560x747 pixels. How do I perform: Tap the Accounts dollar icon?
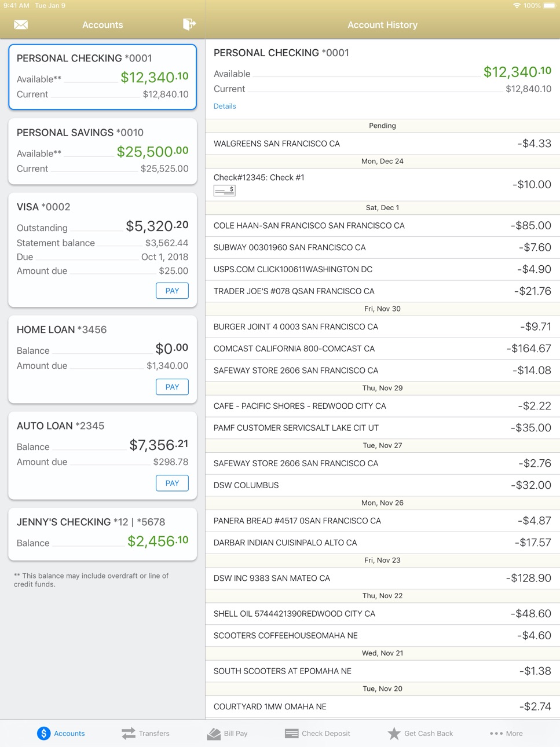tap(44, 733)
